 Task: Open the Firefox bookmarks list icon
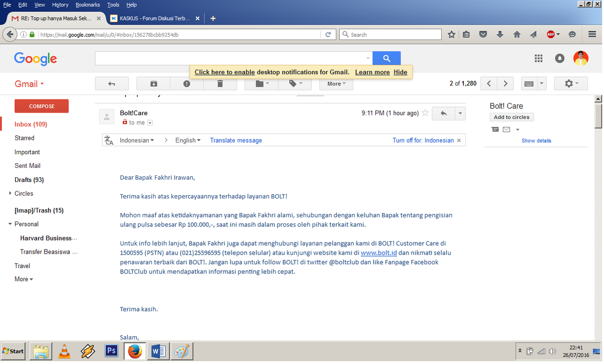(x=466, y=34)
